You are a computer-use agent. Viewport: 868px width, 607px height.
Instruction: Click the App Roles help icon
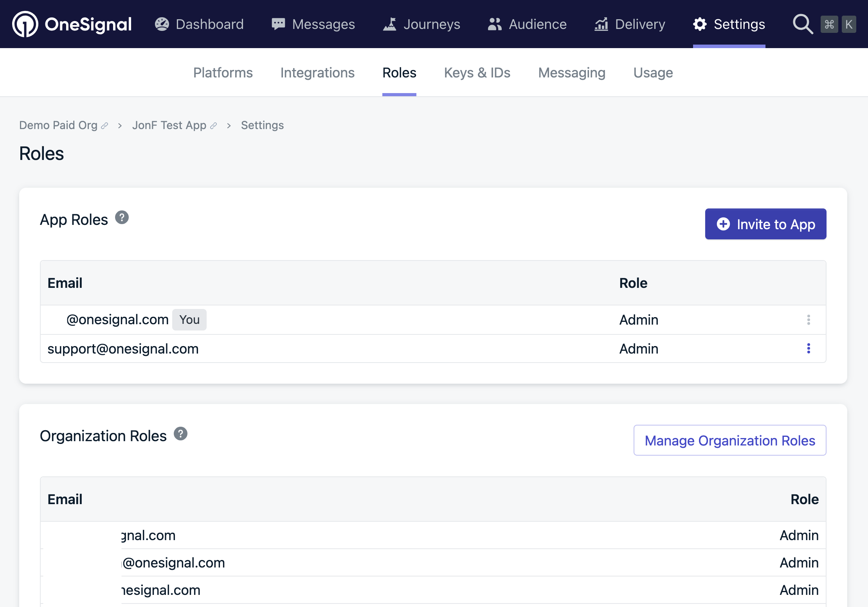(x=122, y=217)
